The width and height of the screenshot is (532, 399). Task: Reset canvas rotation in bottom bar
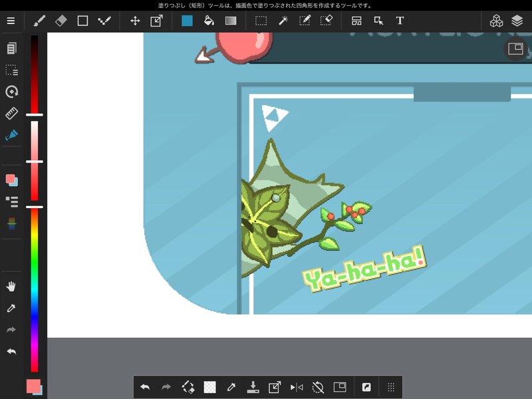318,387
